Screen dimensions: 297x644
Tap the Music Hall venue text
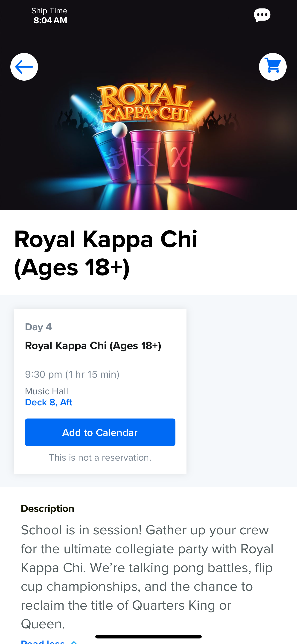click(x=47, y=391)
